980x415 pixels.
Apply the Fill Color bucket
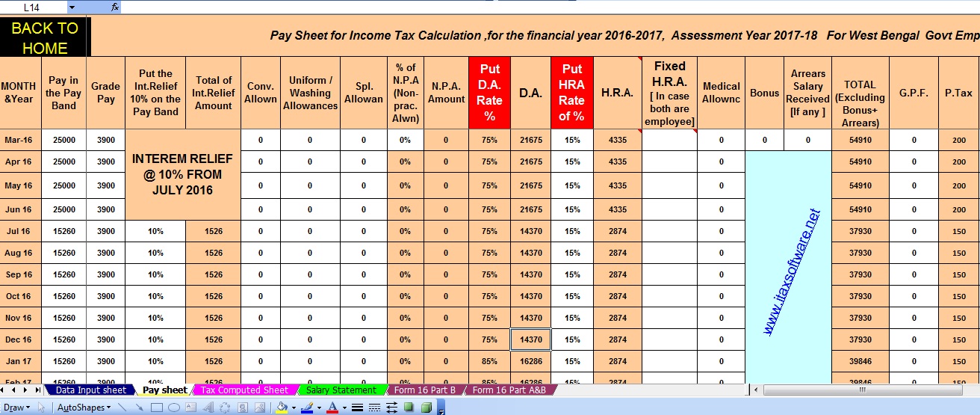[x=281, y=408]
